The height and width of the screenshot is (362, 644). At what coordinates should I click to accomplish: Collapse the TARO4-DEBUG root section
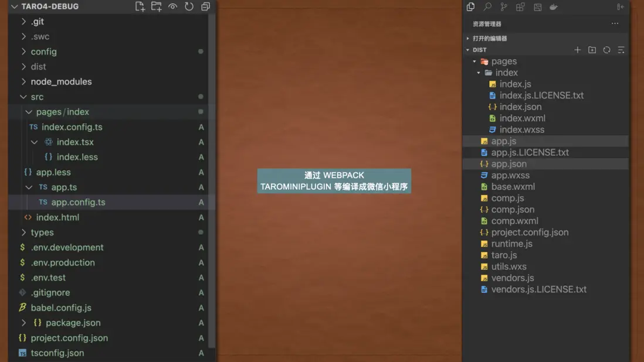[x=15, y=6]
